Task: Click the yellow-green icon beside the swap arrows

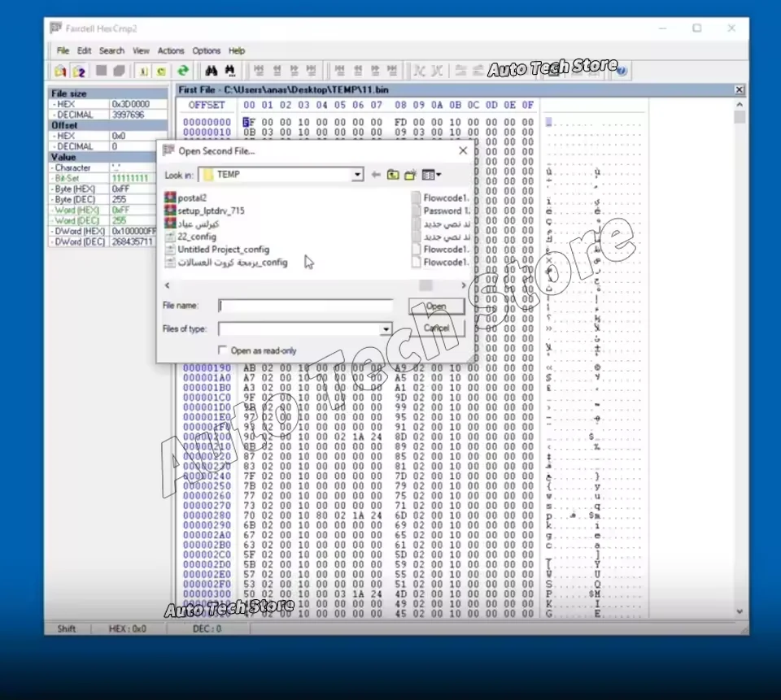Action: [161, 72]
